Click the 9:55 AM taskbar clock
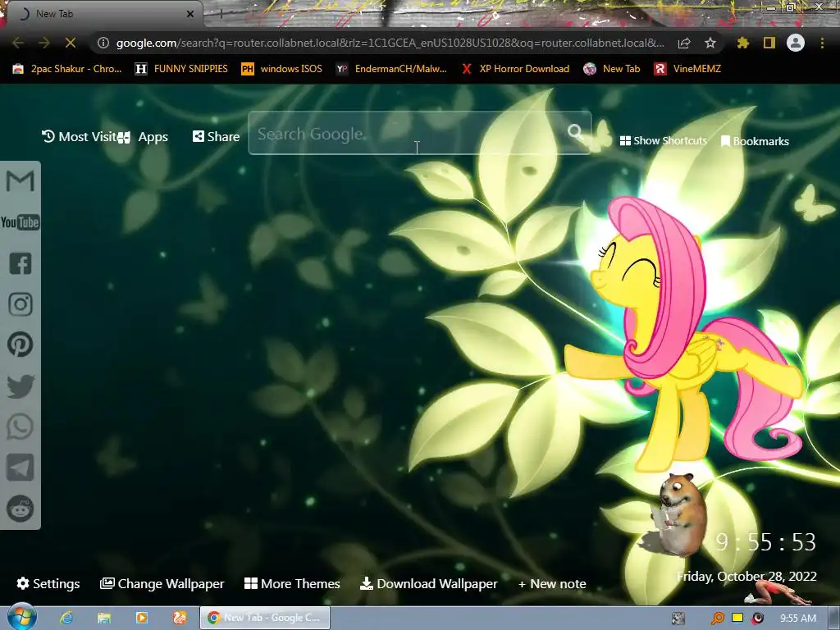Screen dimensions: 840x630 pyautogui.click(x=798, y=619)
